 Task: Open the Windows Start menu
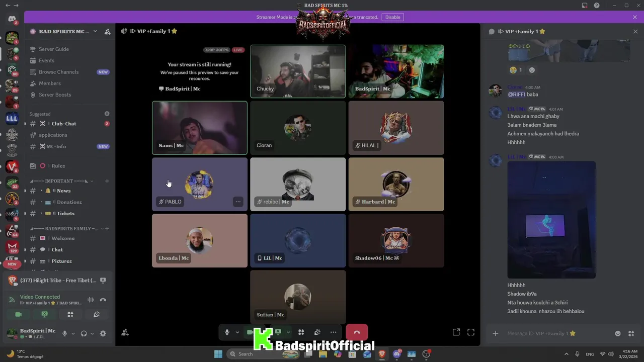point(218,354)
